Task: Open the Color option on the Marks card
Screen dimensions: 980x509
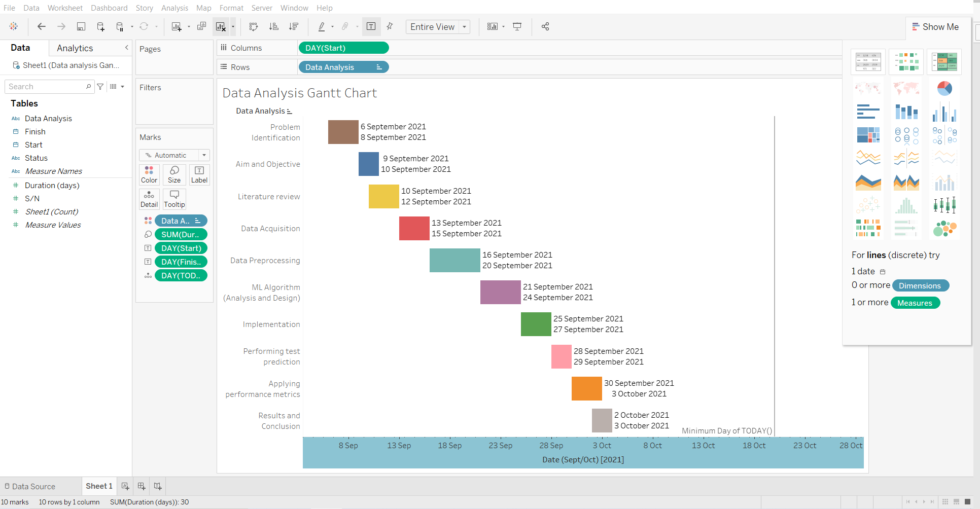Action: pos(149,174)
